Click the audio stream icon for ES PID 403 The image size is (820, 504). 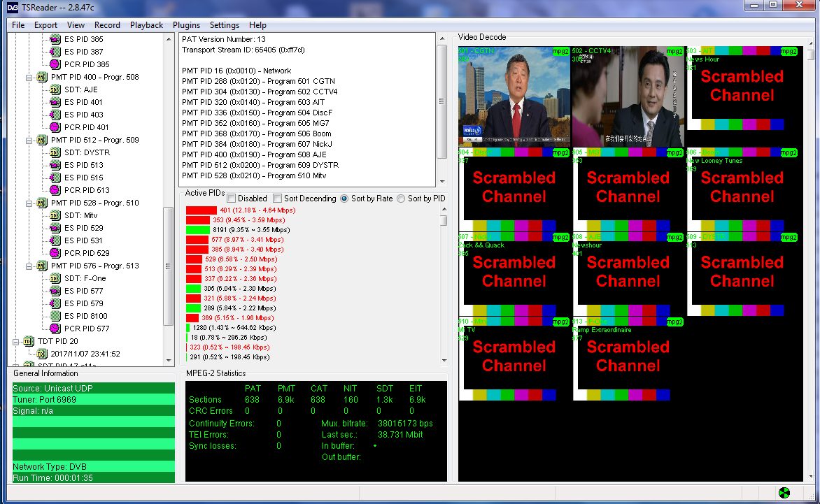(55, 115)
